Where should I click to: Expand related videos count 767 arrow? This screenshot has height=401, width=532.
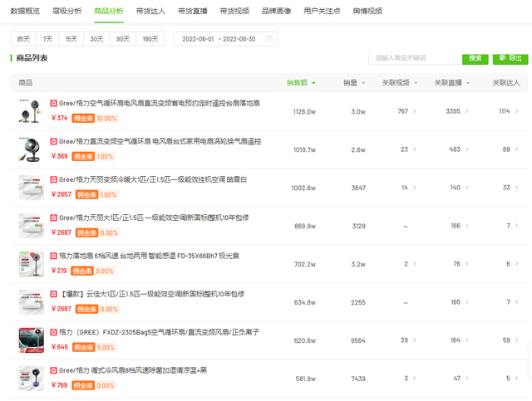[415, 111]
